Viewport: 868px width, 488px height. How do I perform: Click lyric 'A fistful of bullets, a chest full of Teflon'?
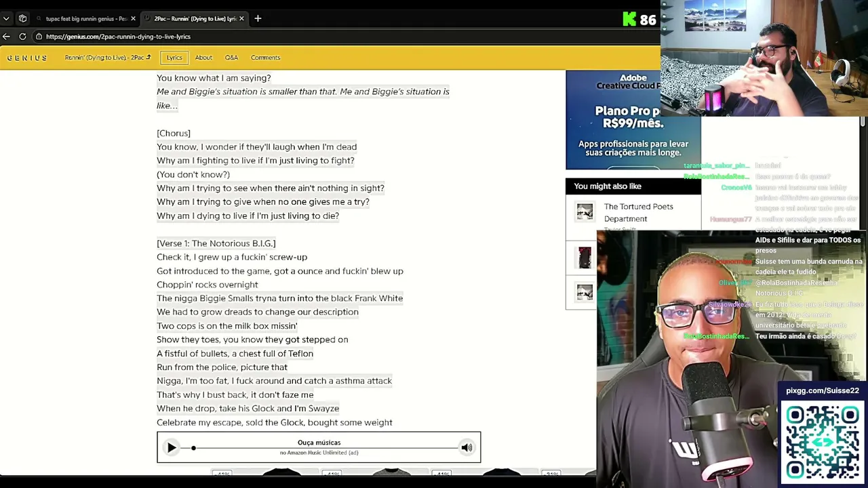coord(235,354)
